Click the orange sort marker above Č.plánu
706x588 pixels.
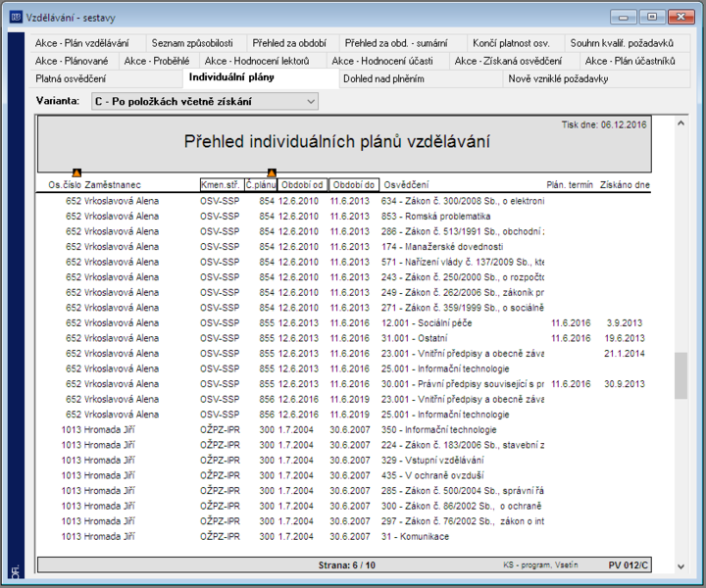[x=272, y=172]
